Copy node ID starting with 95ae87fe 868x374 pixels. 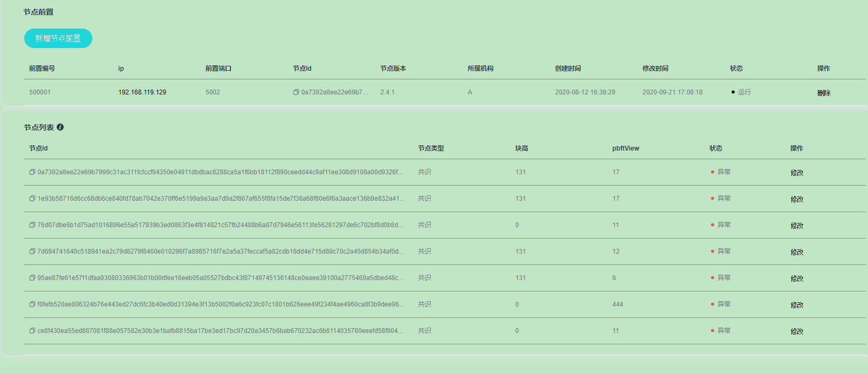pyautogui.click(x=32, y=278)
